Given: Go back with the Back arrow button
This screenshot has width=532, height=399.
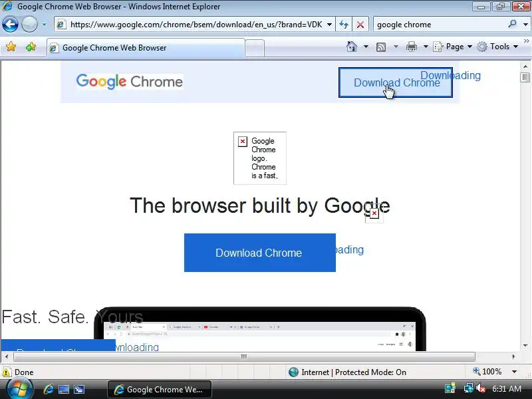Looking at the screenshot, I should click(x=10, y=25).
